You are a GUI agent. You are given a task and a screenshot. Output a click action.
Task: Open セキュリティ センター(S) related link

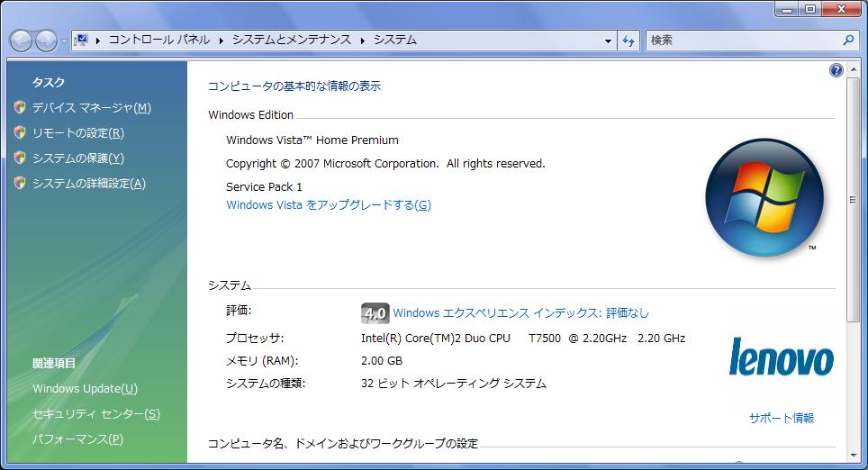tap(96, 414)
